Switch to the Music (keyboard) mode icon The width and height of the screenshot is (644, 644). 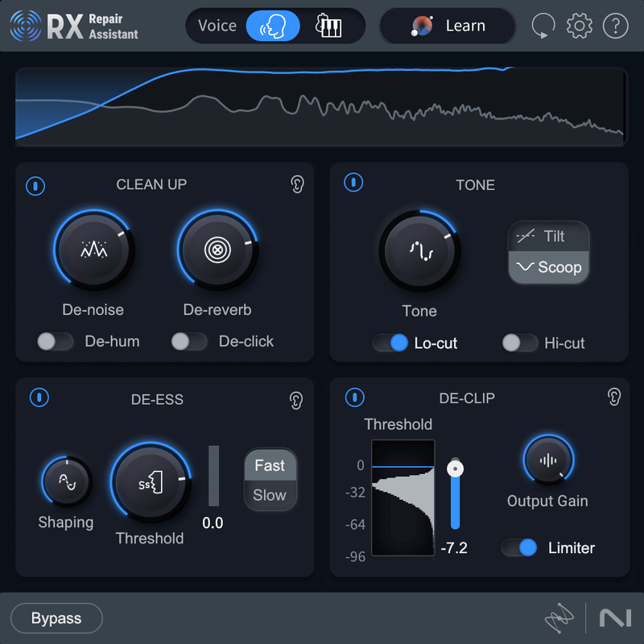coord(328,26)
